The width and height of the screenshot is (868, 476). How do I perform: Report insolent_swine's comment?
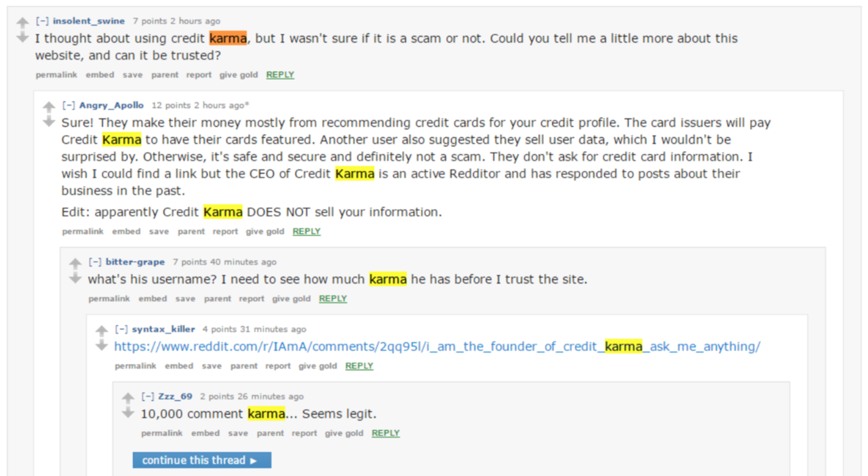199,75
